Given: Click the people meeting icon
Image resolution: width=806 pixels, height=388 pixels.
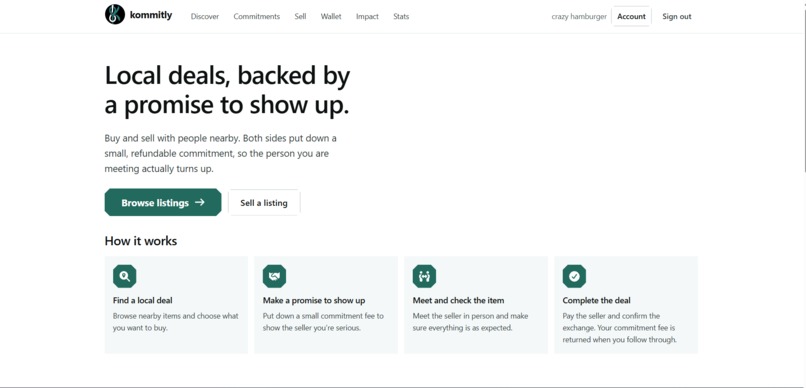Looking at the screenshot, I should 424,276.
